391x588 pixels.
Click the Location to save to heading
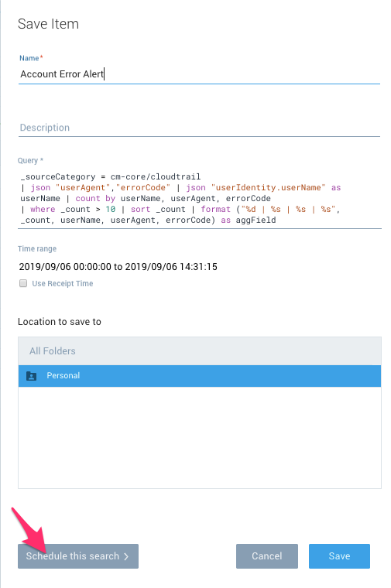[x=60, y=322]
